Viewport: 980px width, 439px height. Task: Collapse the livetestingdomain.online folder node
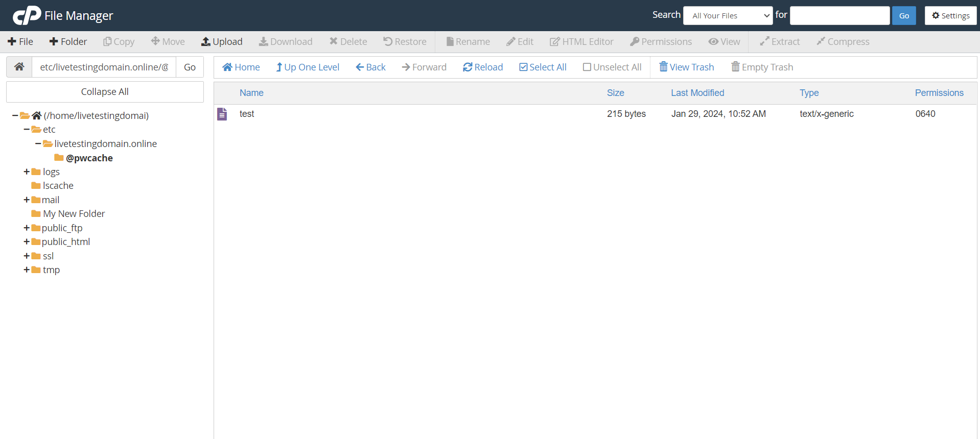38,143
